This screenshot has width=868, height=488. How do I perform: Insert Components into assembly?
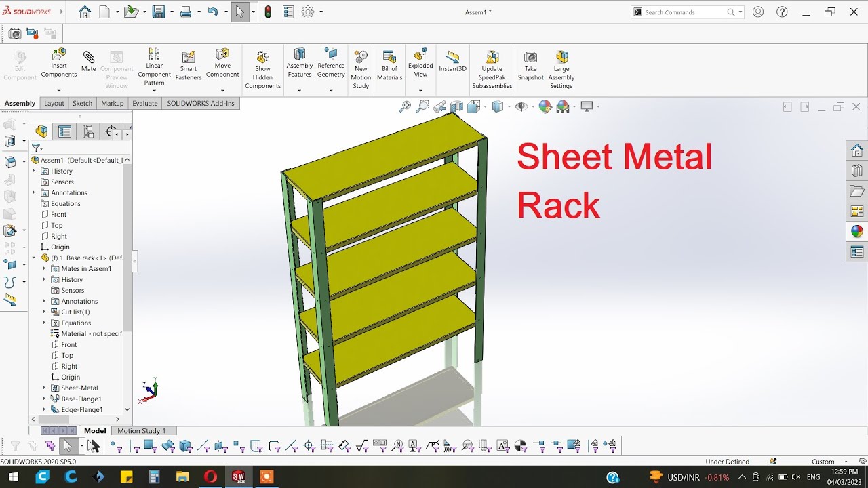(x=59, y=63)
